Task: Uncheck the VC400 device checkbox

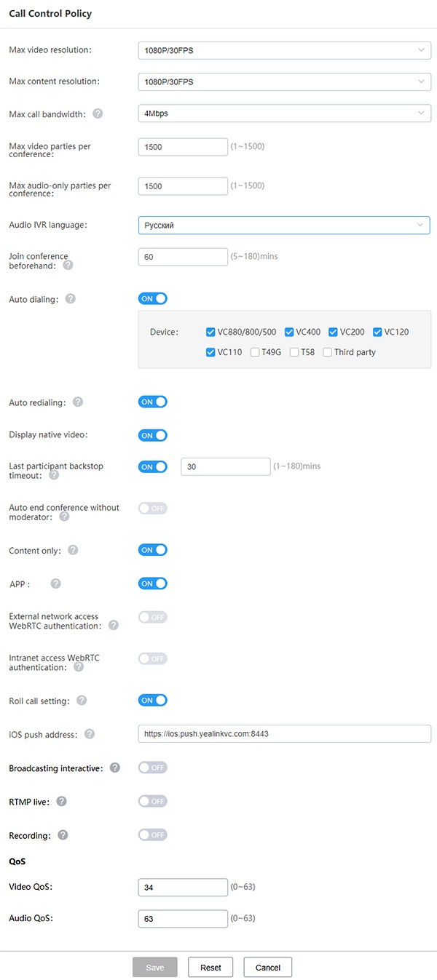Action: click(x=289, y=332)
